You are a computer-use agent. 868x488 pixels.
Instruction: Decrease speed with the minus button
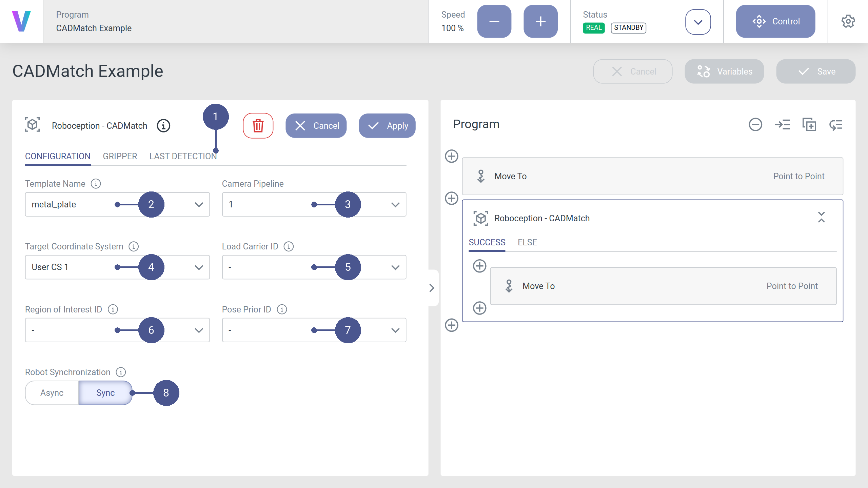coord(494,21)
